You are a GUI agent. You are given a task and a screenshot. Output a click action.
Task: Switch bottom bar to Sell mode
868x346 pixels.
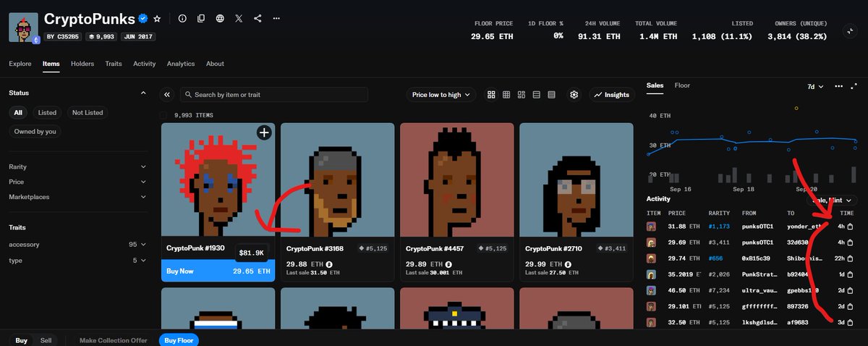pyautogui.click(x=46, y=340)
